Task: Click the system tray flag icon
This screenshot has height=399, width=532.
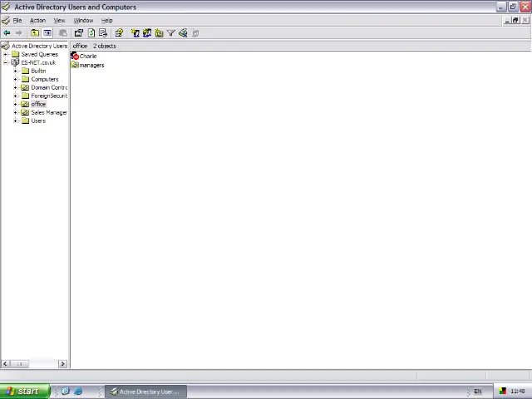Action: pyautogui.click(x=503, y=392)
